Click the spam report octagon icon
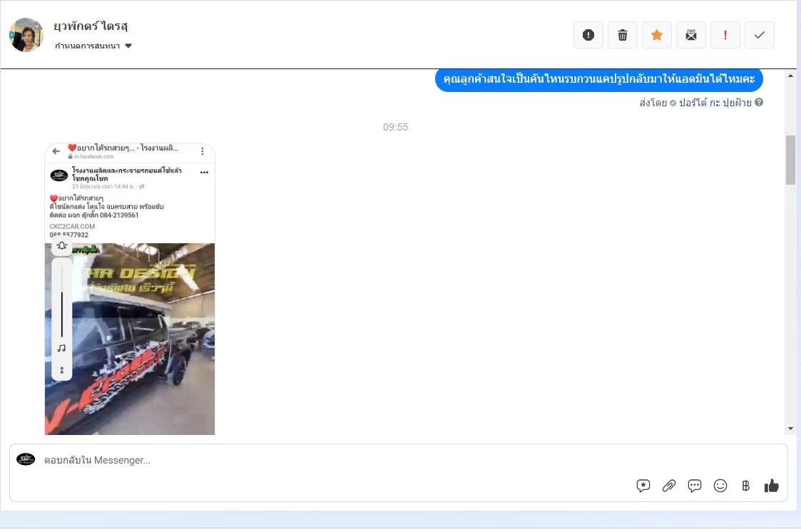 (x=588, y=35)
